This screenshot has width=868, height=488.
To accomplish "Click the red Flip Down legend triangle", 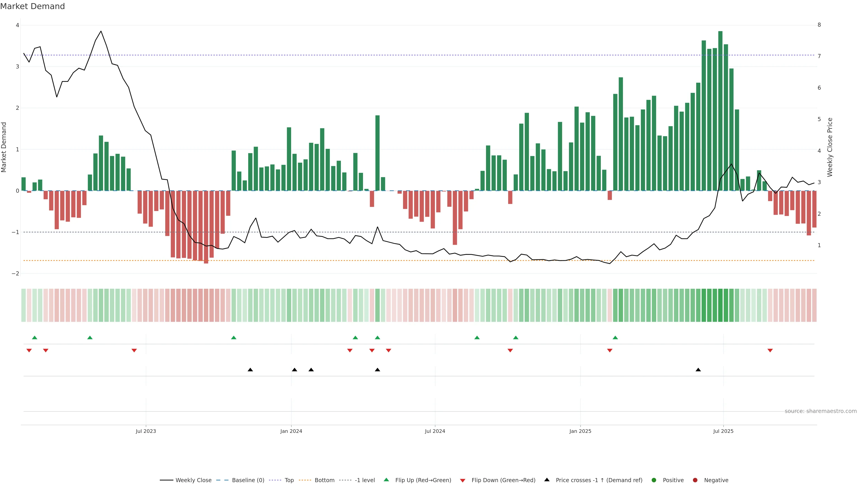I will [463, 480].
